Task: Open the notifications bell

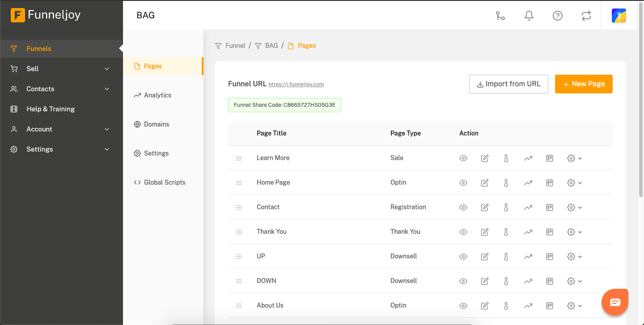Action: 529,16
